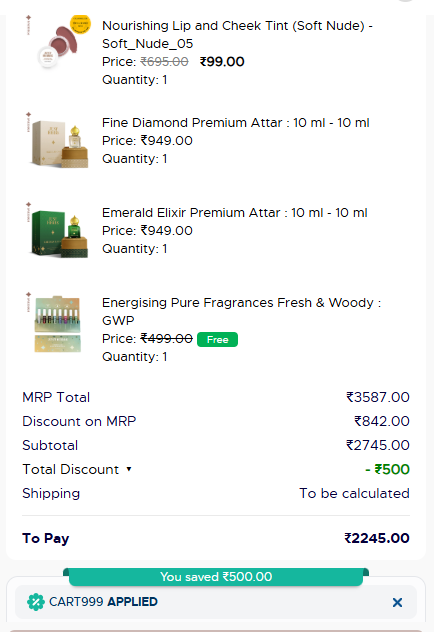
Task: Open the Energising Pure Fragrances gift thumbnail
Action: pyautogui.click(x=58, y=324)
